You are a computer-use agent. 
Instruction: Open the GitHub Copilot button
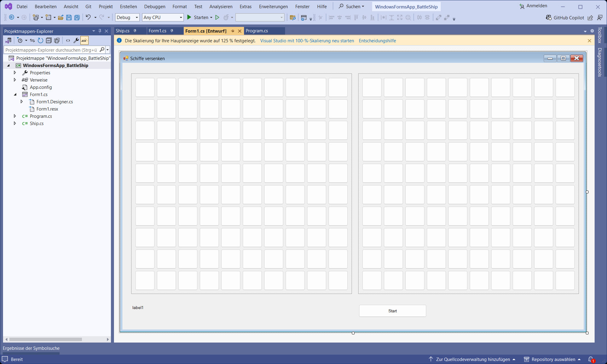(x=565, y=18)
